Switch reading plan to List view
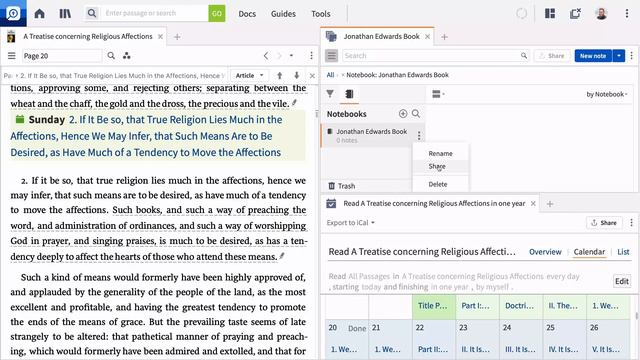Image resolution: width=640 pixels, height=360 pixels. click(623, 252)
